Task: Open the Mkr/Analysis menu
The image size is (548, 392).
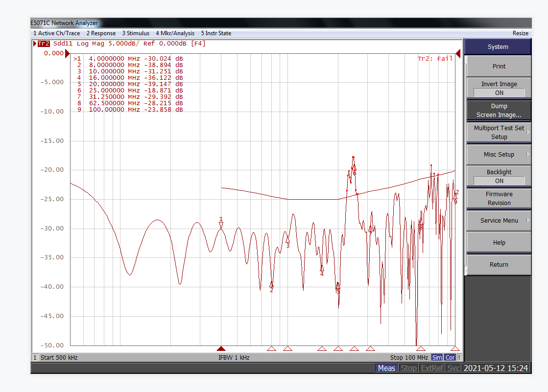Action: click(175, 33)
